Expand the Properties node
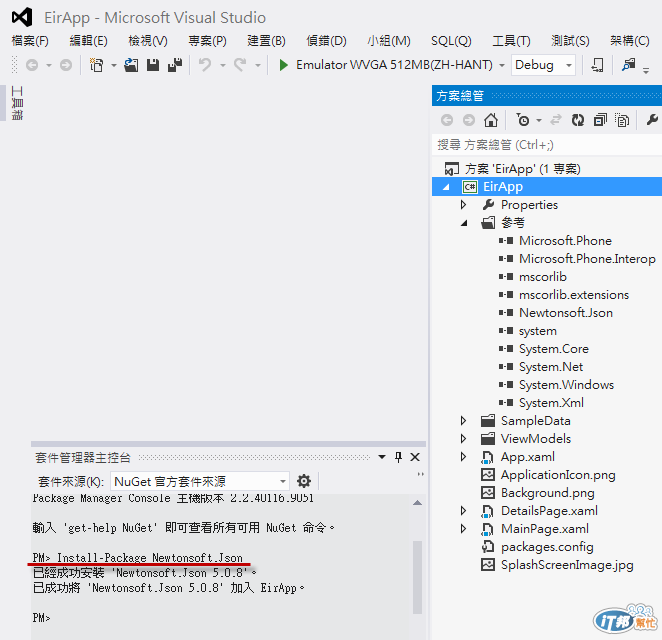662x640 pixels. click(x=464, y=205)
